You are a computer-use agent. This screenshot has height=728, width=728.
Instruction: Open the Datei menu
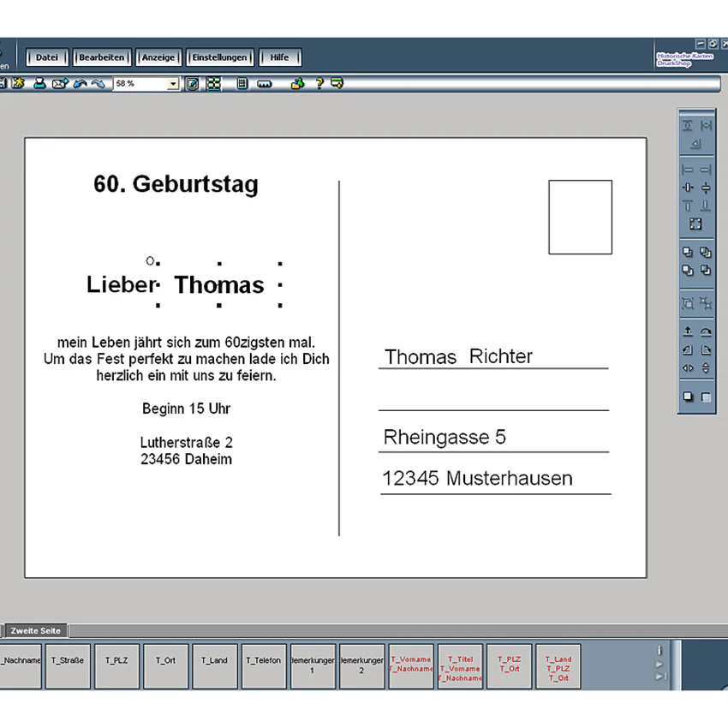coord(47,57)
